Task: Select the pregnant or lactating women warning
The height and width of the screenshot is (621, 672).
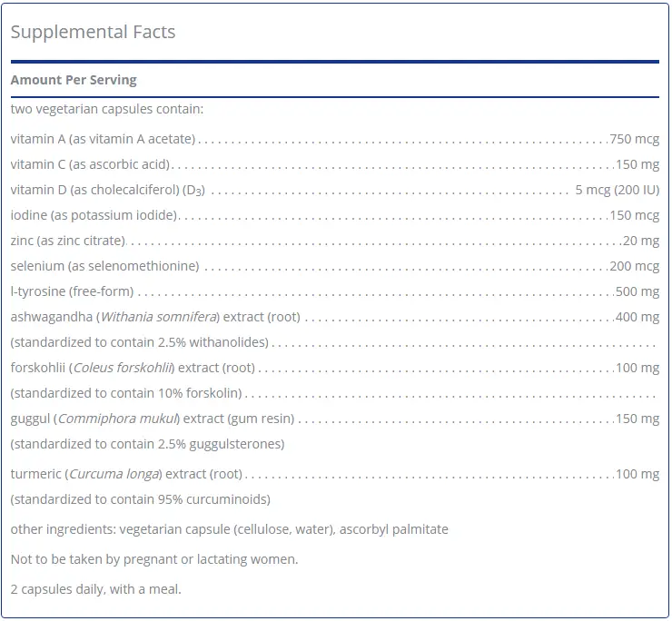Action: click(154, 559)
